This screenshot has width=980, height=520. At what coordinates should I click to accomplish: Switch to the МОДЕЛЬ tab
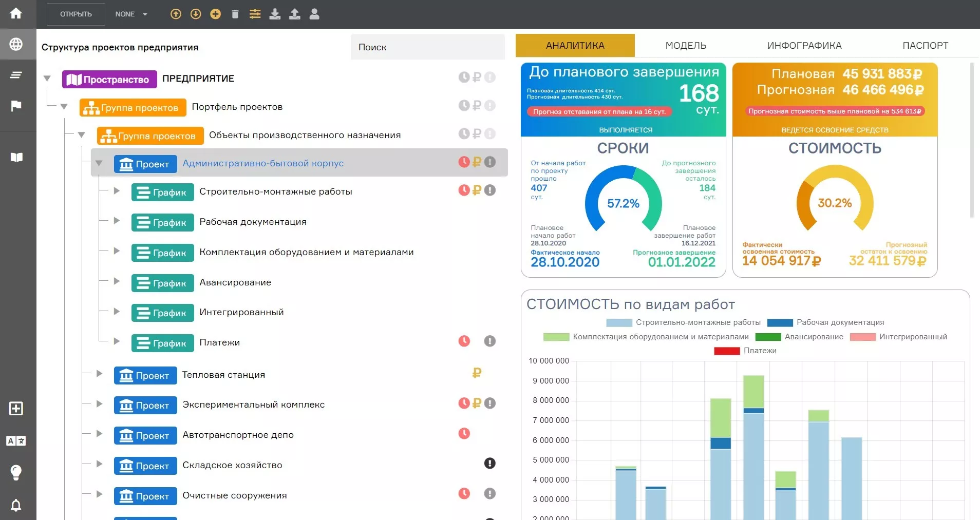[686, 46]
